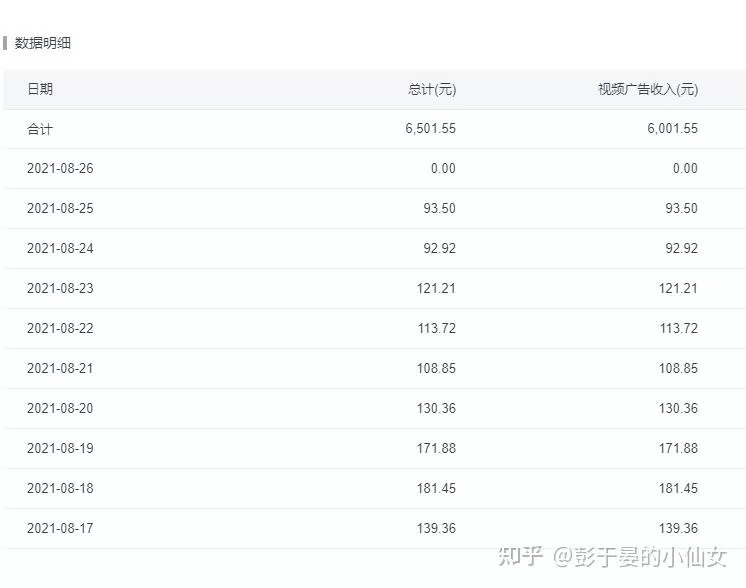Click the 6,001.55 video ad income cell

[672, 129]
